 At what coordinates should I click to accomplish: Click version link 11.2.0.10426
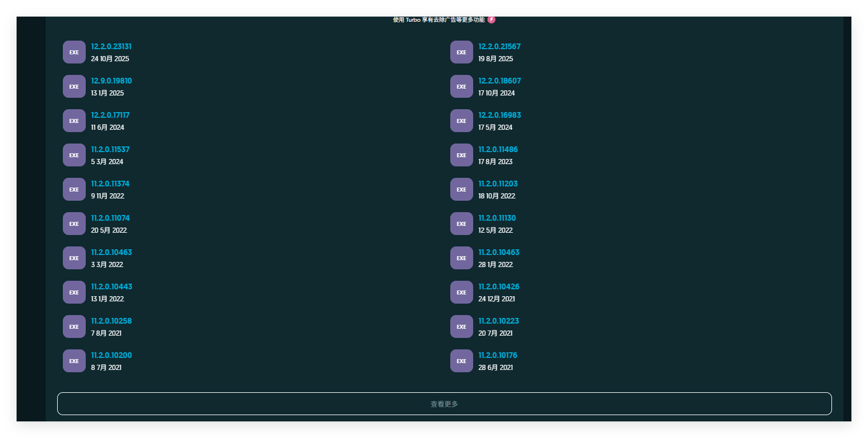click(x=498, y=286)
